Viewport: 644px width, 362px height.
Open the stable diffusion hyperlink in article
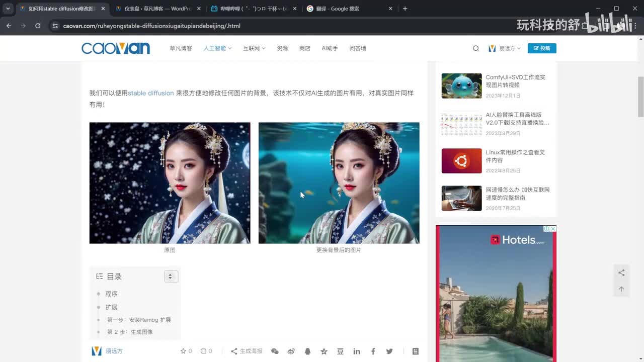pyautogui.click(x=150, y=93)
